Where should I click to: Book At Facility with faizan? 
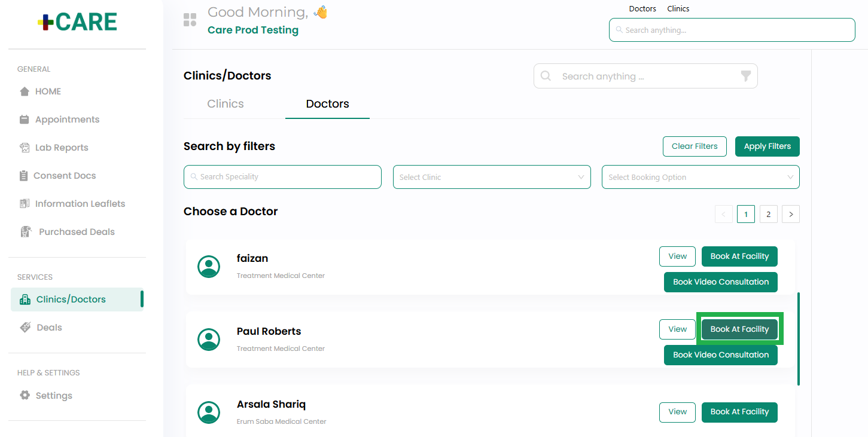(x=739, y=256)
